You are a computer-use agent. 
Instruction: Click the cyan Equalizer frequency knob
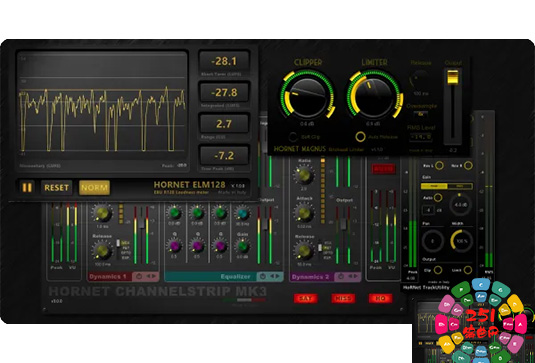[x=242, y=214]
